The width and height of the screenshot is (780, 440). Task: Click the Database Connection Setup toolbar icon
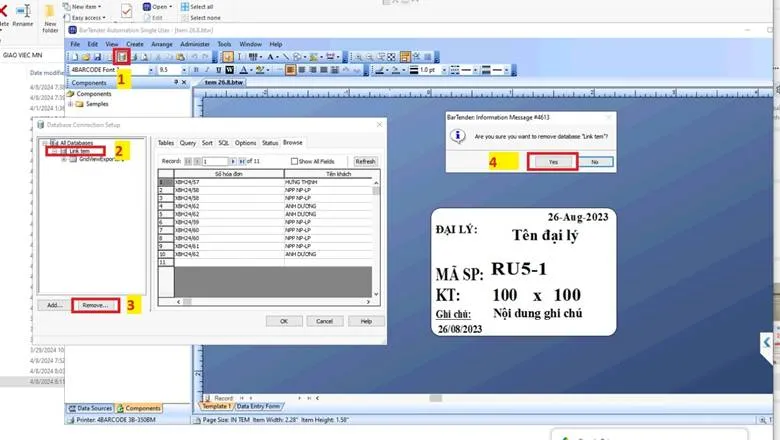click(123, 57)
